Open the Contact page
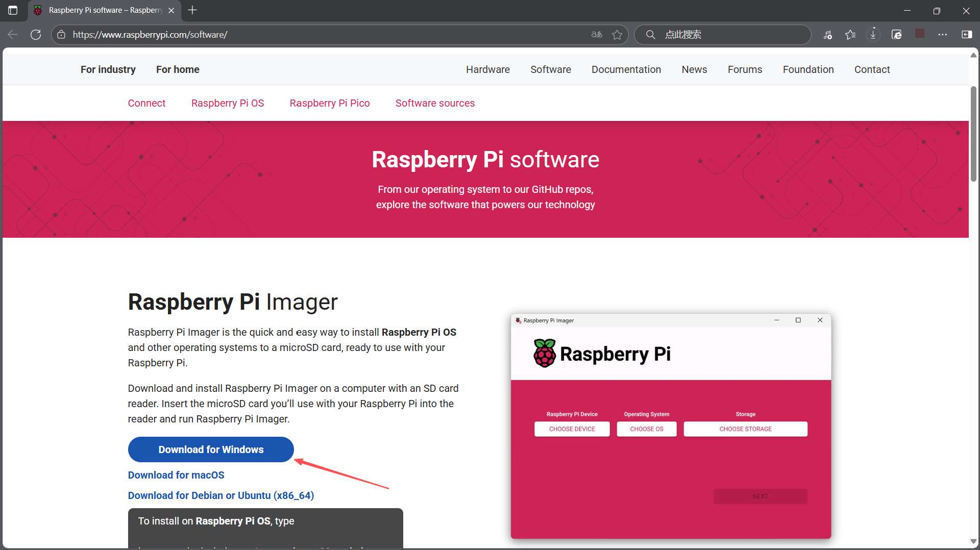Screen dimensions: 980x550 [x=872, y=69]
